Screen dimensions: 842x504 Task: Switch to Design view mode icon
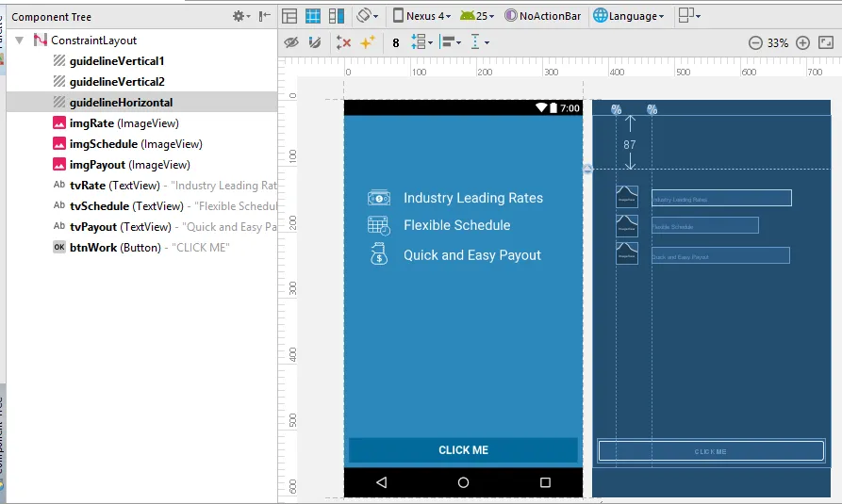[289, 16]
